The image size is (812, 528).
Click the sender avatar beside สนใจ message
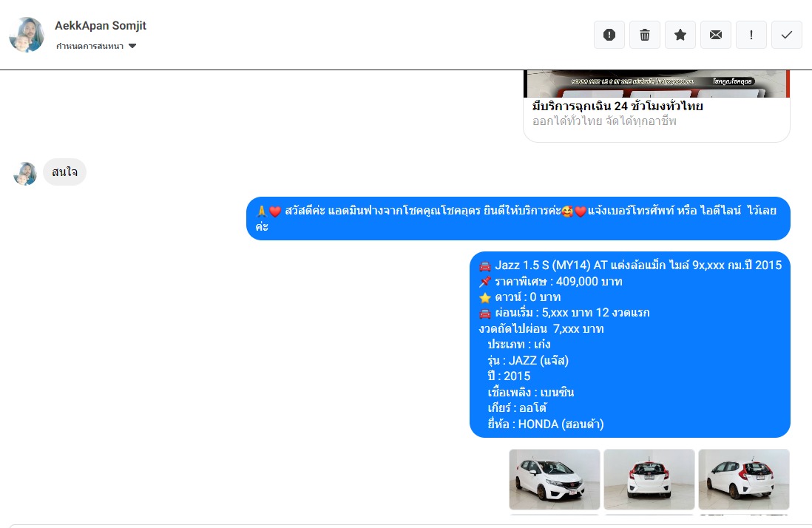click(x=25, y=173)
